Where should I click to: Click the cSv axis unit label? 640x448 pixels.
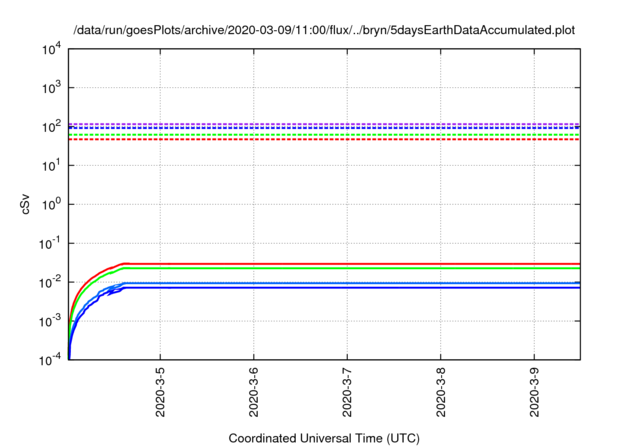[x=25, y=204]
